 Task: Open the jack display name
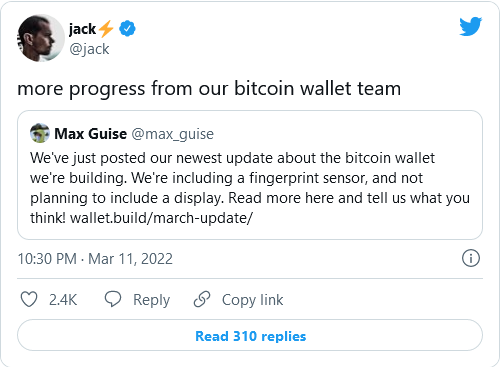click(x=82, y=29)
